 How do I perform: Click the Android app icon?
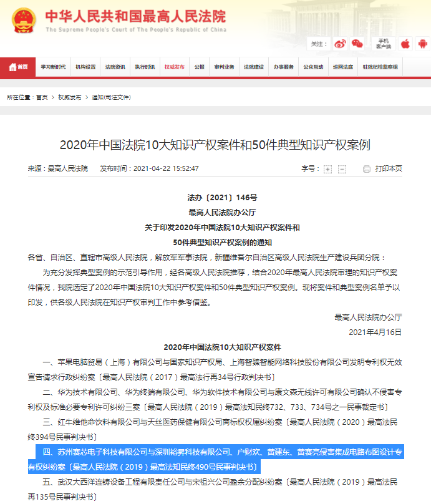click(424, 44)
